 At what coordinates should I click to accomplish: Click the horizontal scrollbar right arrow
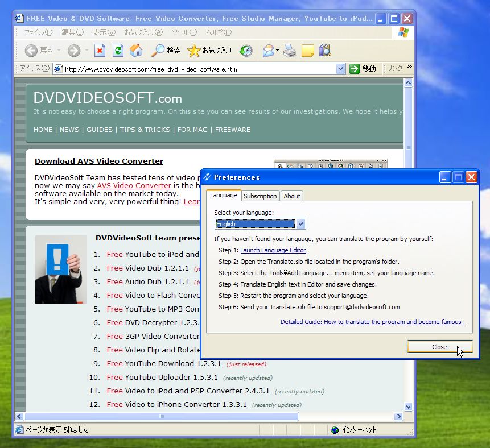tap(398, 417)
